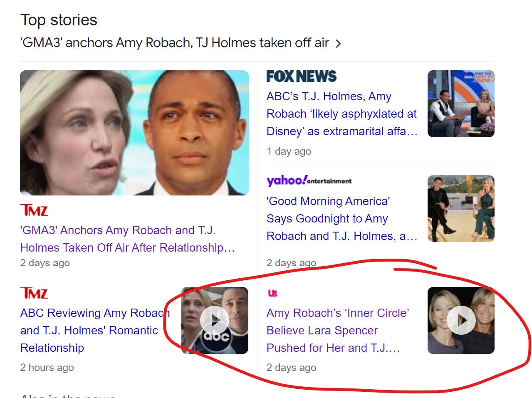Expand top stories with chevron arrow

338,44
